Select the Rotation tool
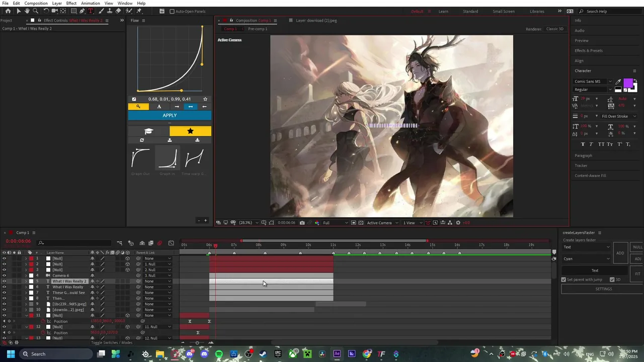The image size is (644, 362). pos(46,11)
